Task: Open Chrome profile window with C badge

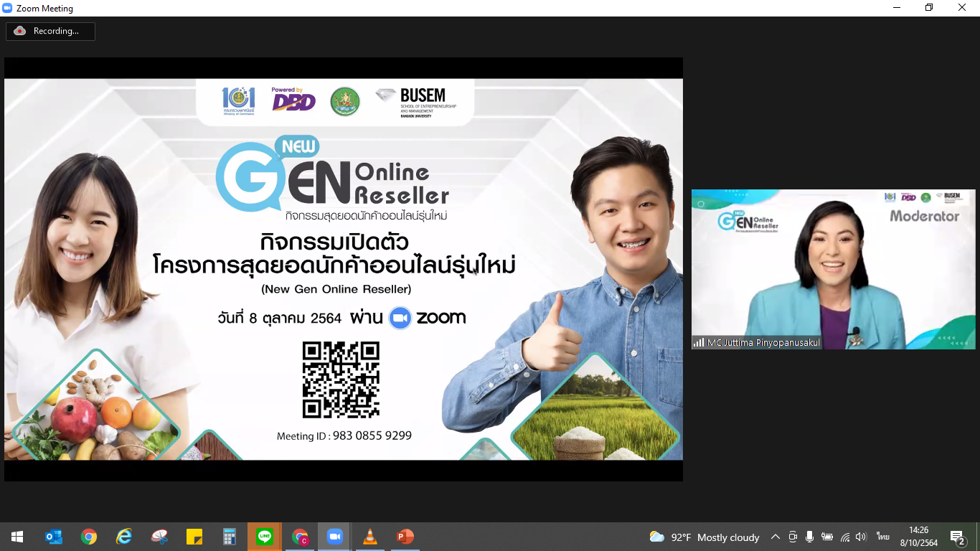Action: (300, 537)
